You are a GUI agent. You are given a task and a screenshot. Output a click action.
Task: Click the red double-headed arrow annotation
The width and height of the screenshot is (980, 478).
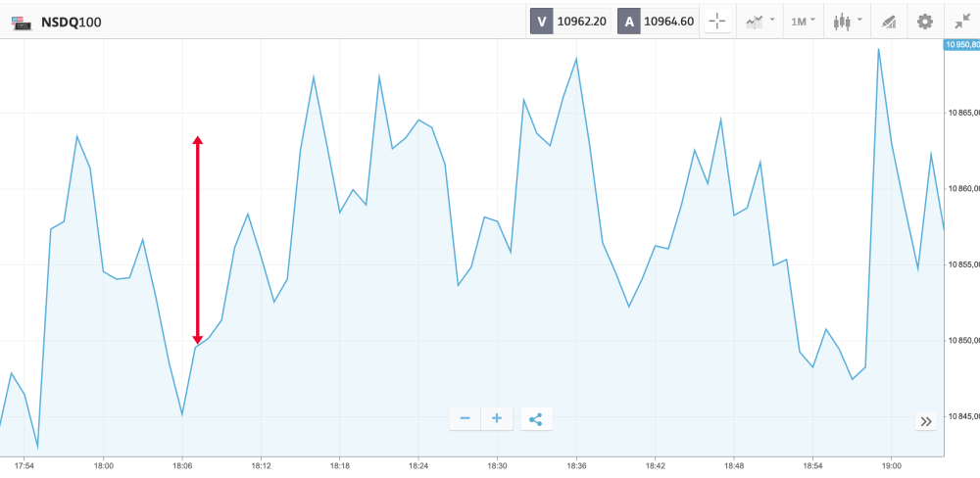(197, 240)
